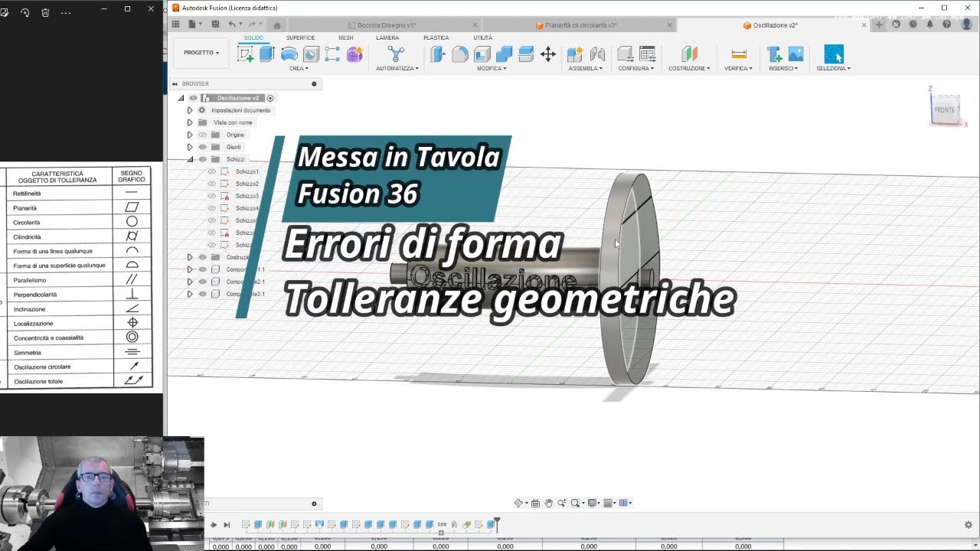Screen dimensions: 980x551
Task: Toggle visibility of Schizzi folder
Action: click(203, 159)
